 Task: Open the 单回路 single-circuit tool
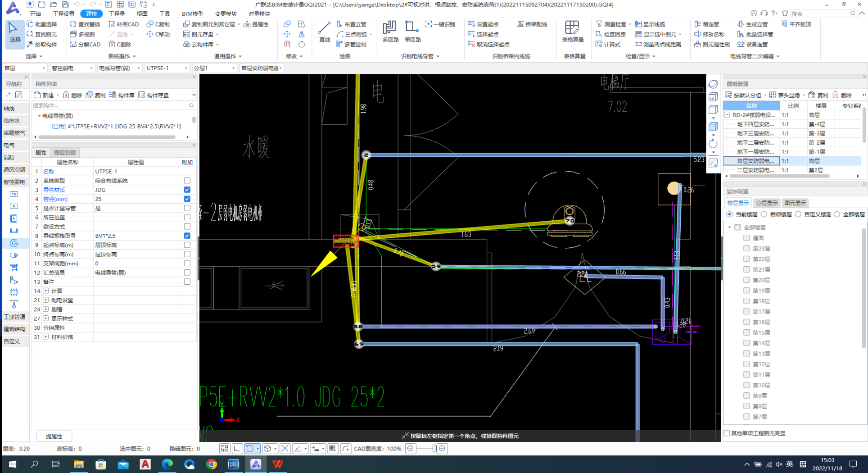(x=412, y=33)
